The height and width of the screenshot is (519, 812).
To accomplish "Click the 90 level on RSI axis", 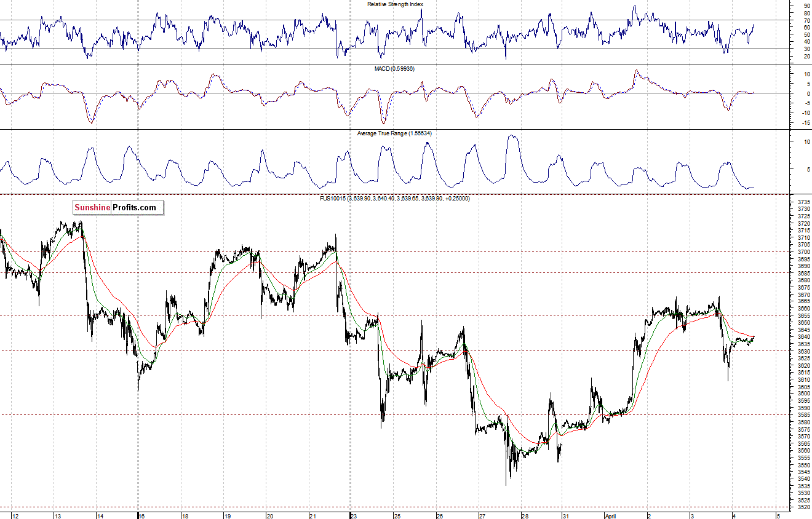I will point(806,6).
